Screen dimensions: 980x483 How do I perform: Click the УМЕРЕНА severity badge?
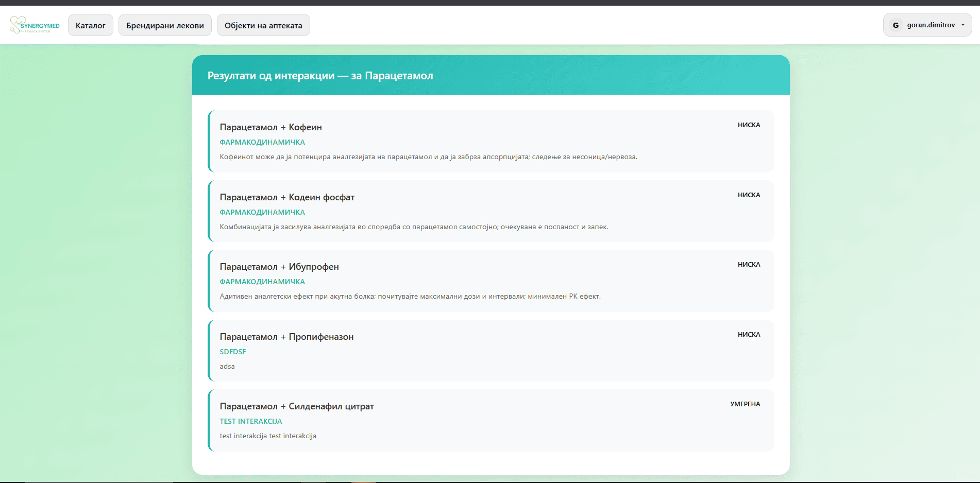point(745,404)
